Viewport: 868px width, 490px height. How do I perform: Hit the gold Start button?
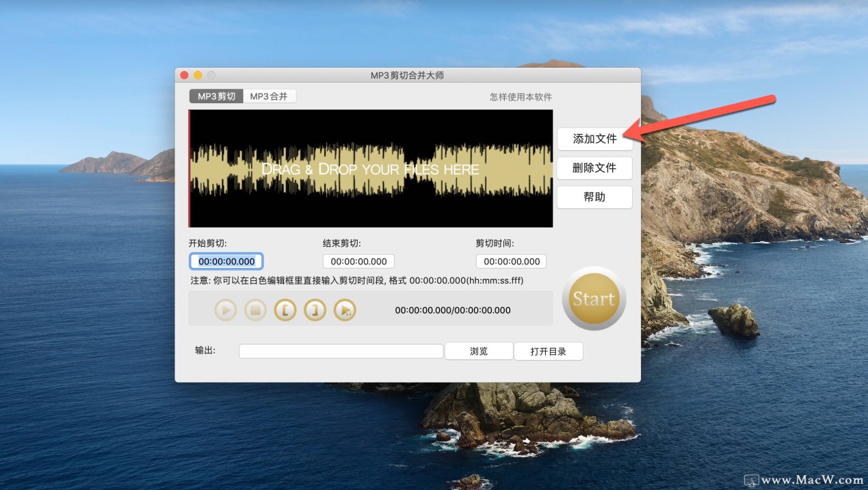[593, 299]
